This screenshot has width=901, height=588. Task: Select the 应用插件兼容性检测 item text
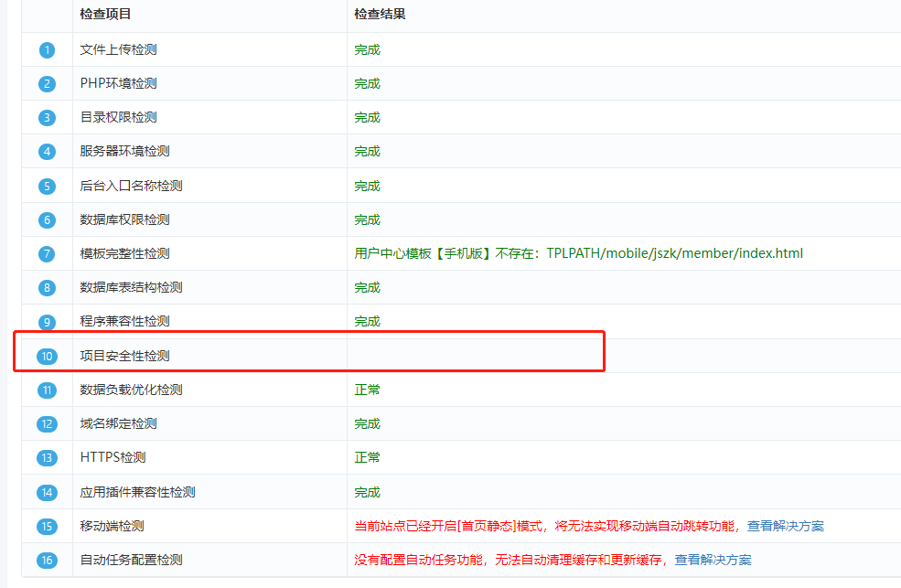point(137,493)
